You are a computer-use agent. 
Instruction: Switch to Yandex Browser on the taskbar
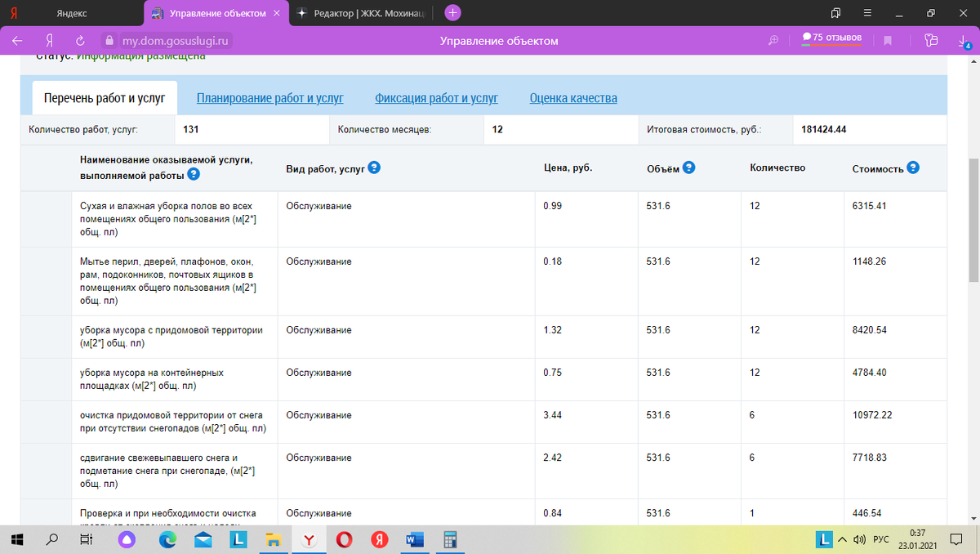(x=310, y=539)
